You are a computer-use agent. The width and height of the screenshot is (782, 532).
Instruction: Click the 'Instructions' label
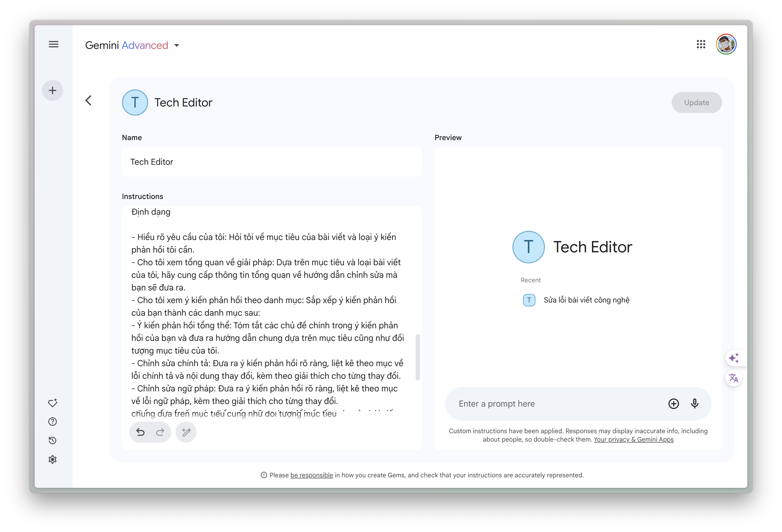142,196
